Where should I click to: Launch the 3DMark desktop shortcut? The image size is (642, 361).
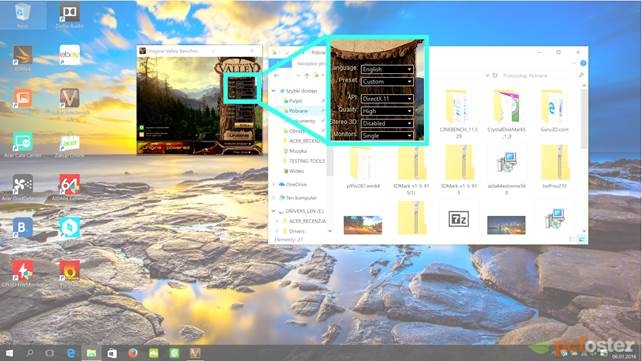point(23,57)
